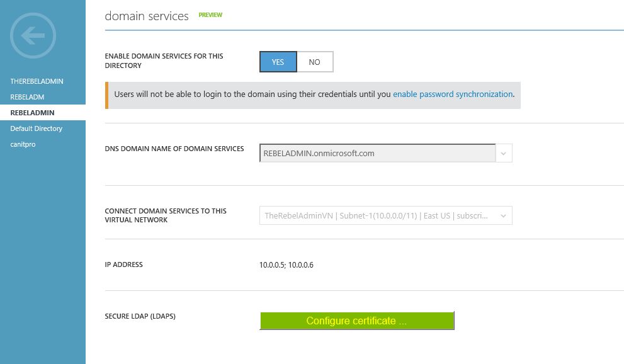Click the TheRebelAdminVN virtual network combo box
Screen dimensions: 624x364
click(x=385, y=215)
